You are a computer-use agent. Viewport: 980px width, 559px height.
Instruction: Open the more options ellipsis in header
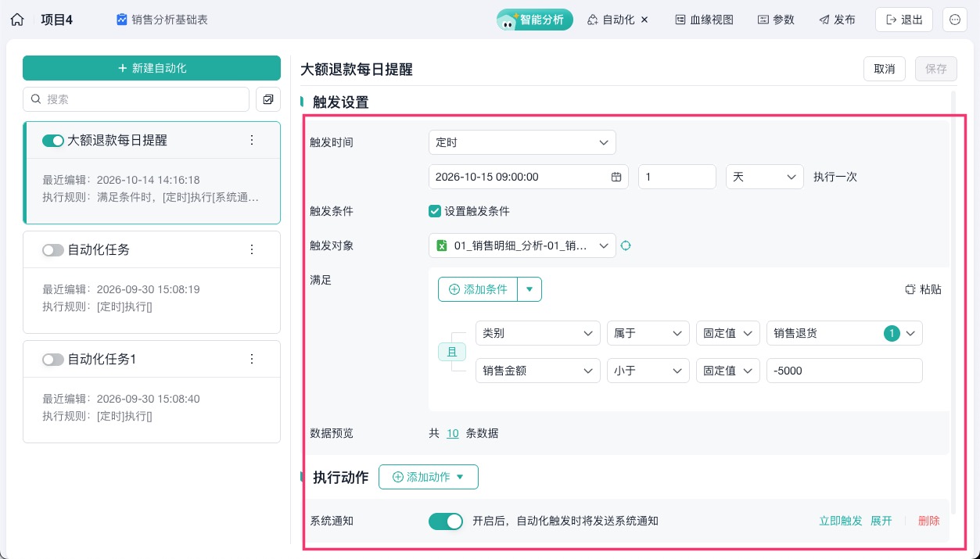955,20
